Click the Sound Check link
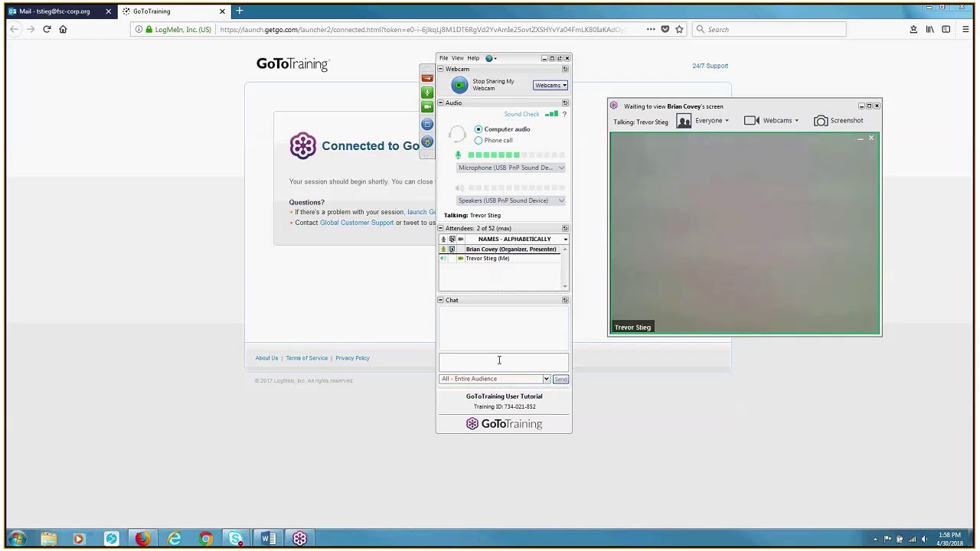The height and width of the screenshot is (551, 980). coord(521,114)
